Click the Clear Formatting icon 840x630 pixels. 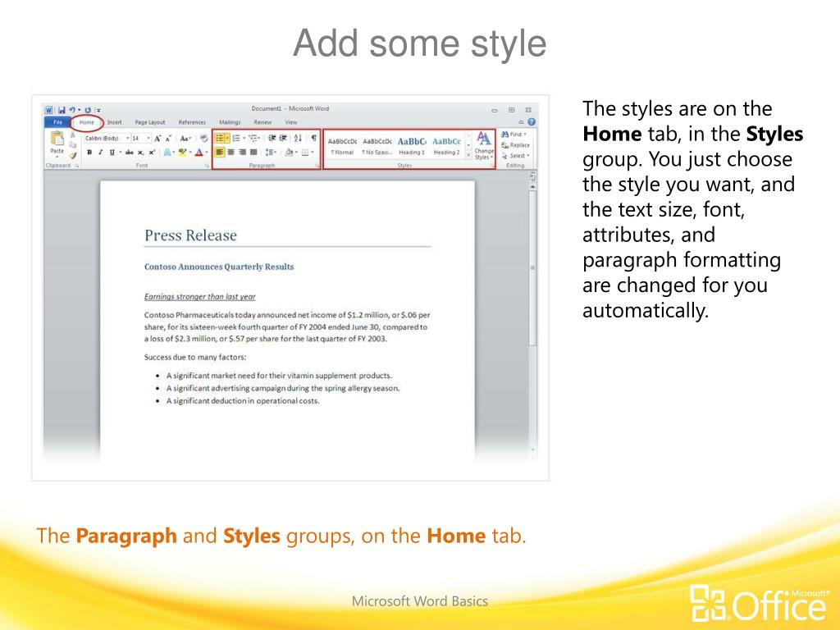click(x=204, y=138)
